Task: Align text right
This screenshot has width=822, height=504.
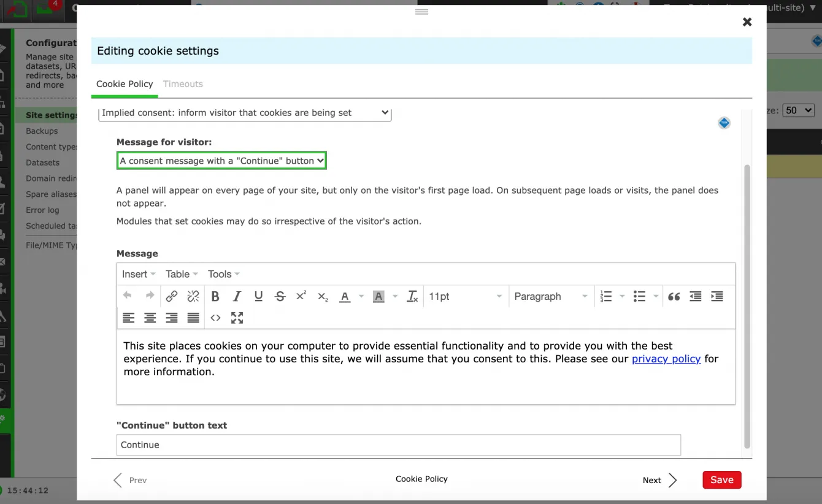Action: (x=172, y=318)
